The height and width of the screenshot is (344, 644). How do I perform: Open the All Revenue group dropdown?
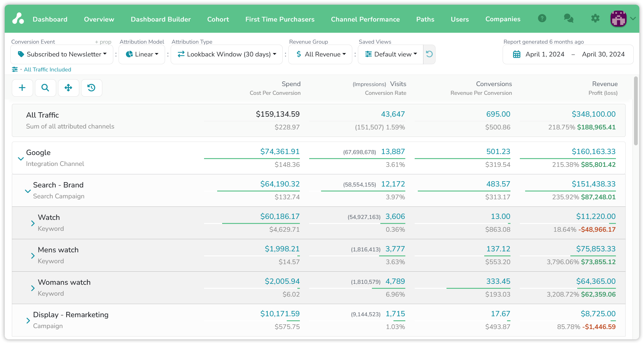[320, 54]
